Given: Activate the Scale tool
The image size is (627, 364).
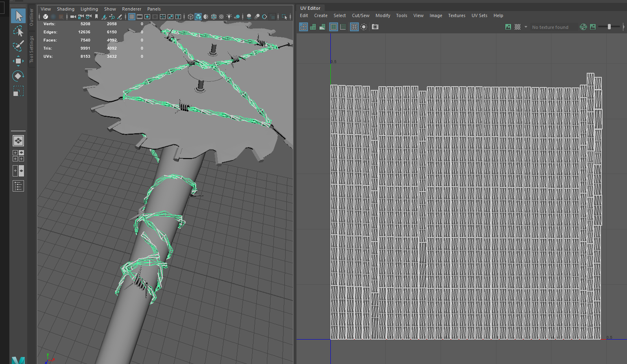Looking at the screenshot, I should coord(18,91).
